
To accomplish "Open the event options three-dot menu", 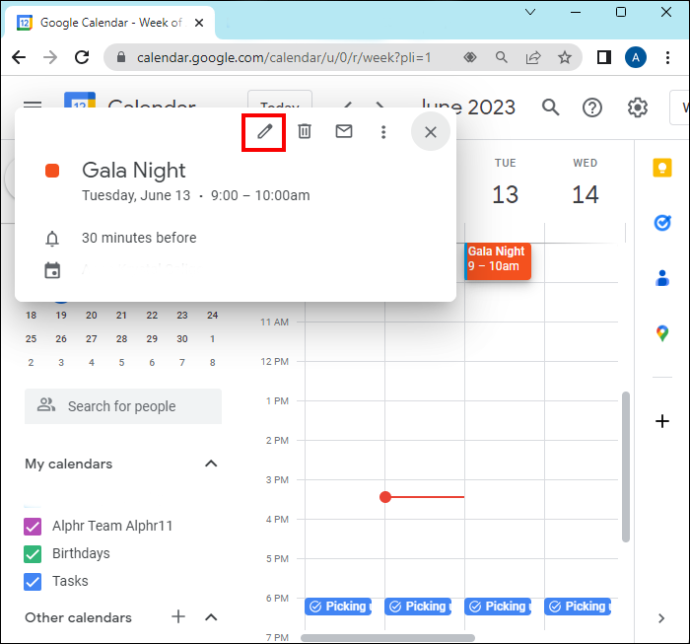I will tap(383, 132).
